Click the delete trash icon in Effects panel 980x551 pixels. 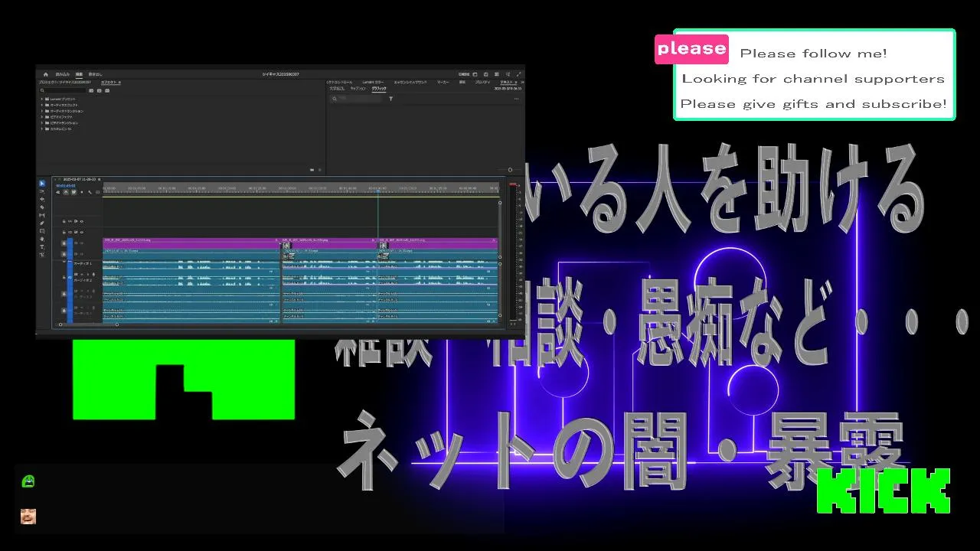click(319, 170)
